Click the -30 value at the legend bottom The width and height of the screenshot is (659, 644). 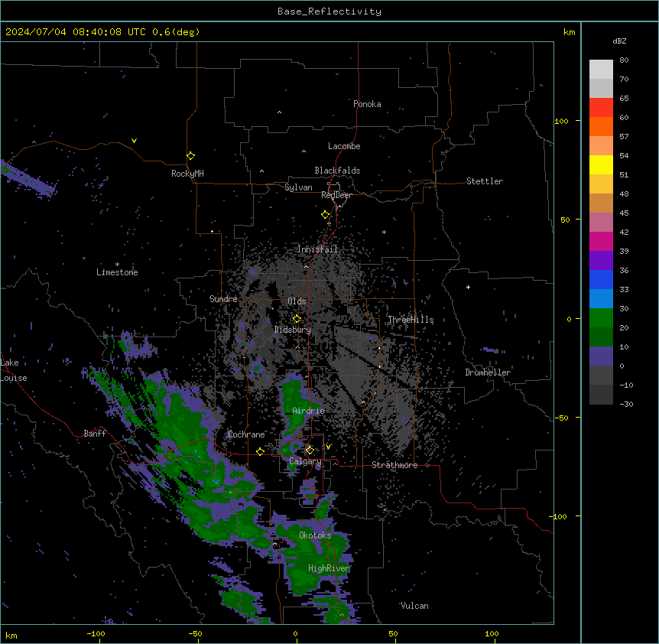[x=626, y=404]
